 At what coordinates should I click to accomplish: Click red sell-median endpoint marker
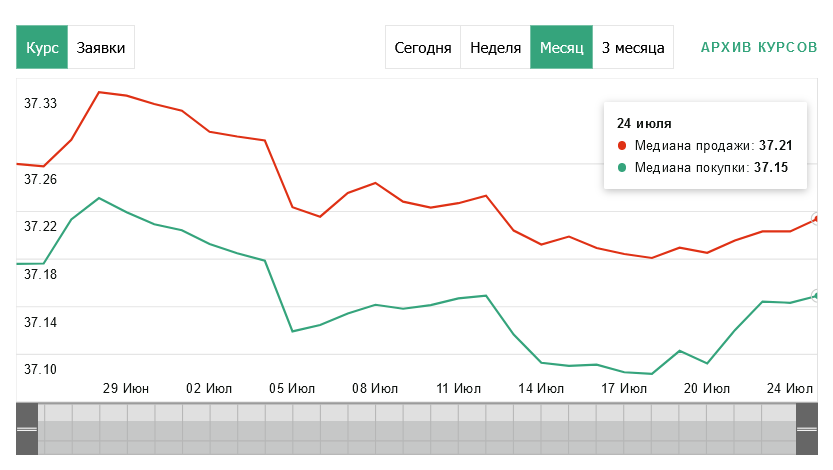coord(817,218)
